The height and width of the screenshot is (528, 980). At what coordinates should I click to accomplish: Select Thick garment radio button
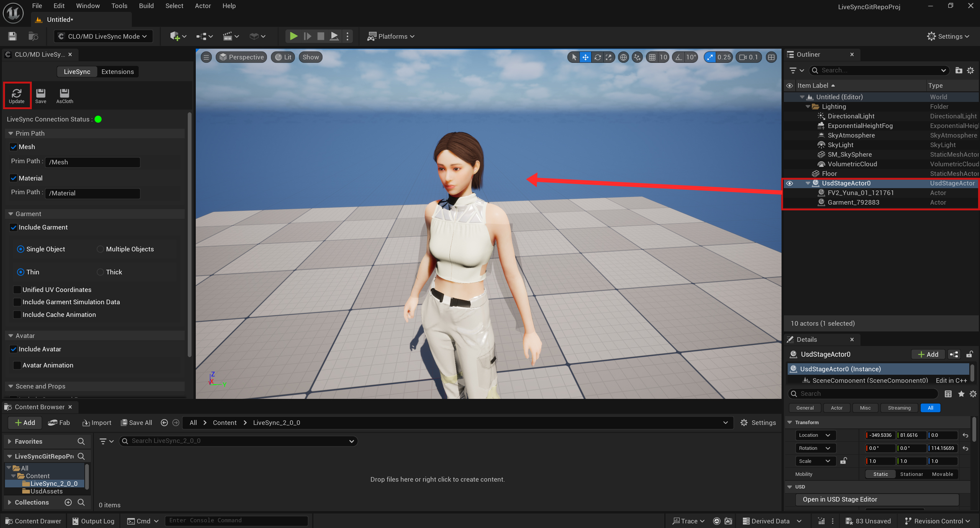[100, 272]
